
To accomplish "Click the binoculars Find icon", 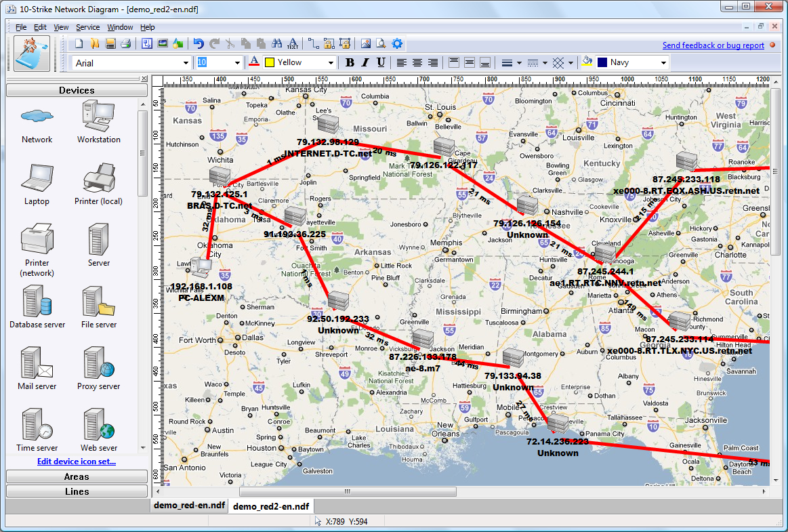I will pos(276,44).
